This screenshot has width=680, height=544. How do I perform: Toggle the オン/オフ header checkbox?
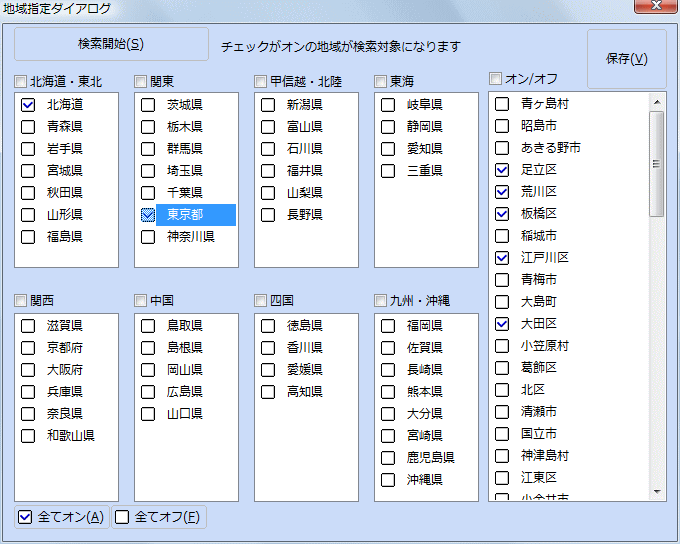click(496, 78)
